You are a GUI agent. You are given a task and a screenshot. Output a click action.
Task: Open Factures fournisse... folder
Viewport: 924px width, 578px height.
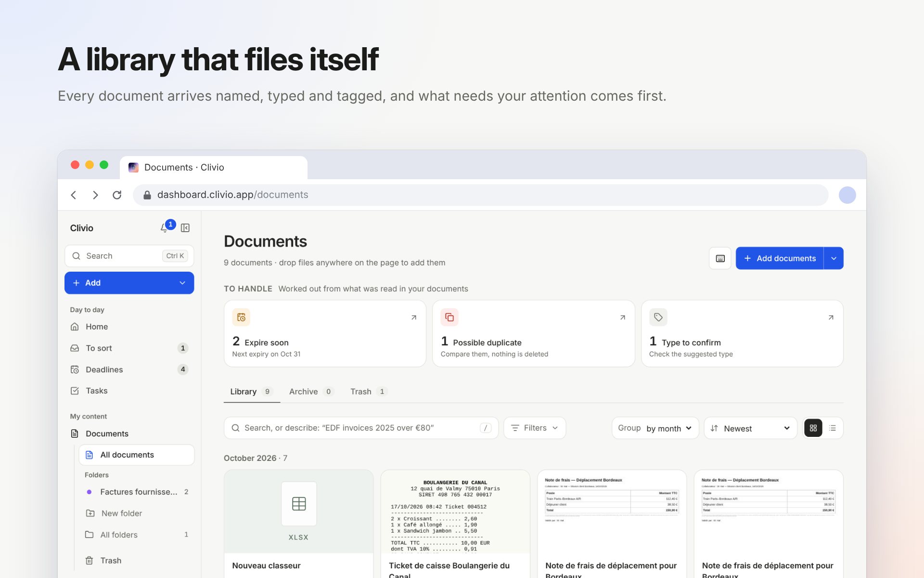click(137, 492)
